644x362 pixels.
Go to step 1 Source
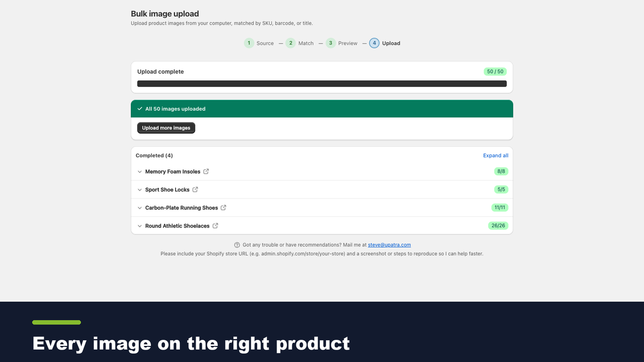click(259, 43)
